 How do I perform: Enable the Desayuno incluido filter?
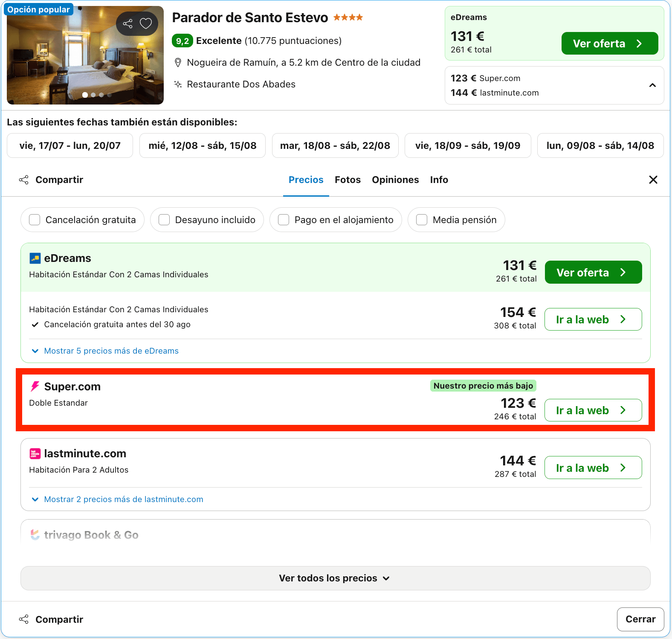pyautogui.click(x=164, y=220)
